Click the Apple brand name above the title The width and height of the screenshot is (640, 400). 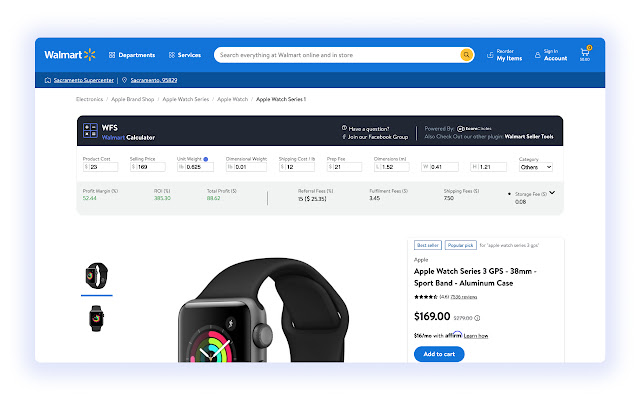point(421,260)
